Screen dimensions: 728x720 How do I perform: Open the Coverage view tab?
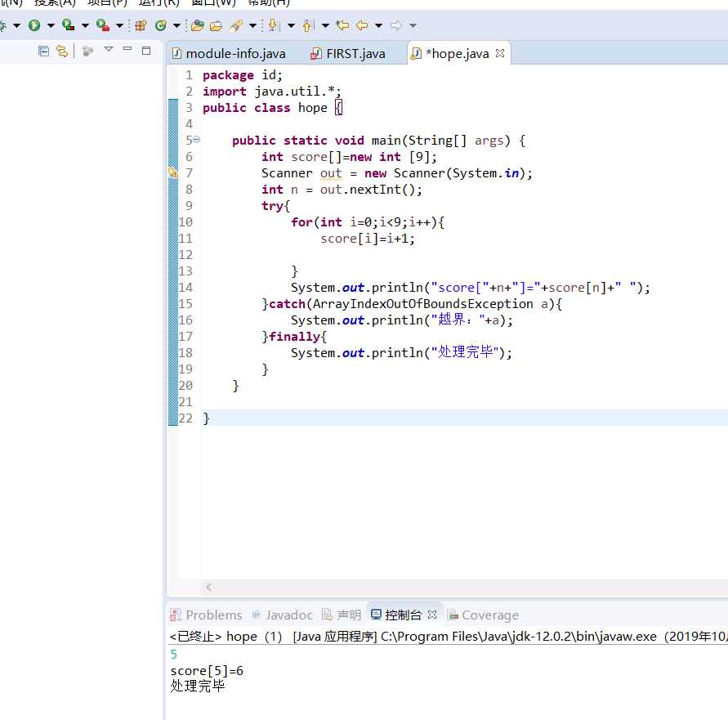(x=483, y=615)
